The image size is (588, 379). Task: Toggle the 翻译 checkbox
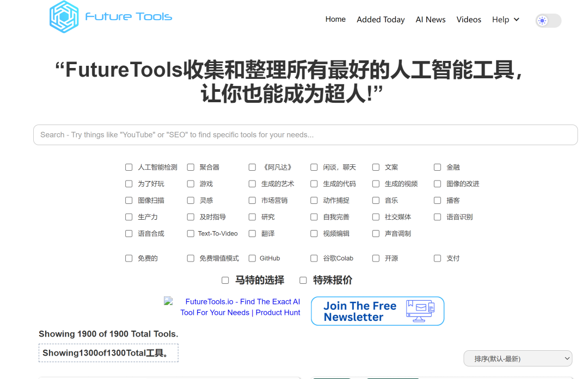pos(252,233)
